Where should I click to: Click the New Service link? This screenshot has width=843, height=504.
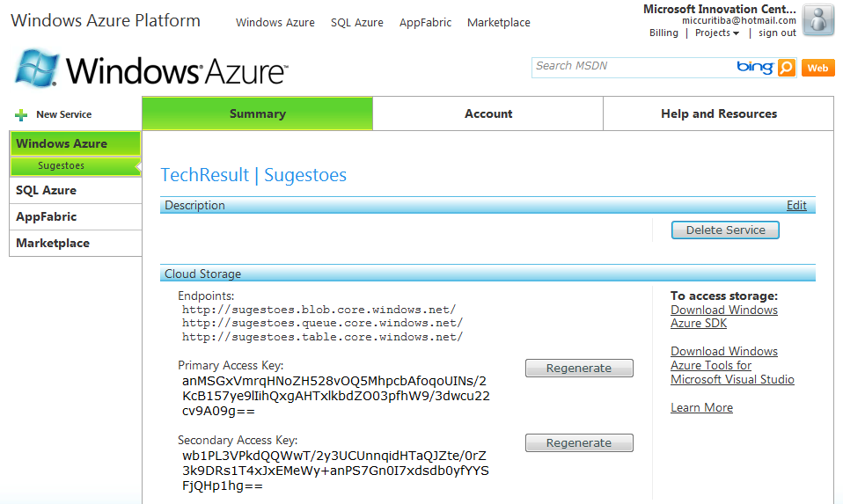pos(64,114)
